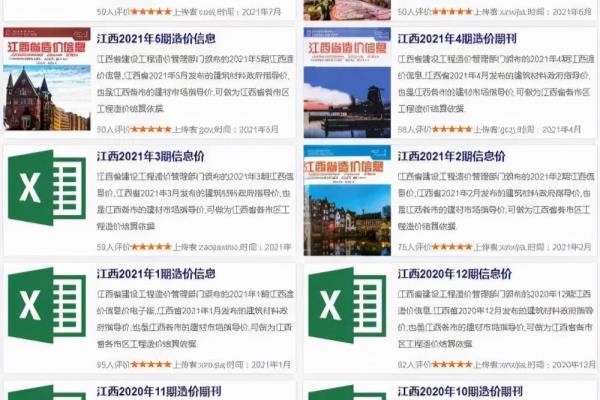Open the 江西2021年6期造价信息 title link
Screen dimensions: 600x400
coord(156,39)
